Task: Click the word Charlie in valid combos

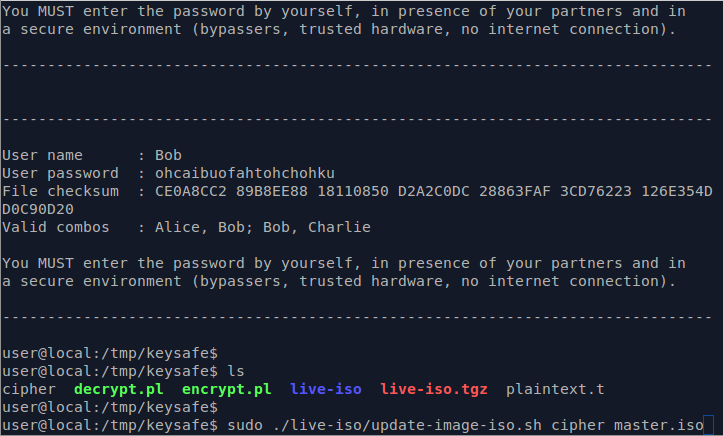Action: pos(339,227)
